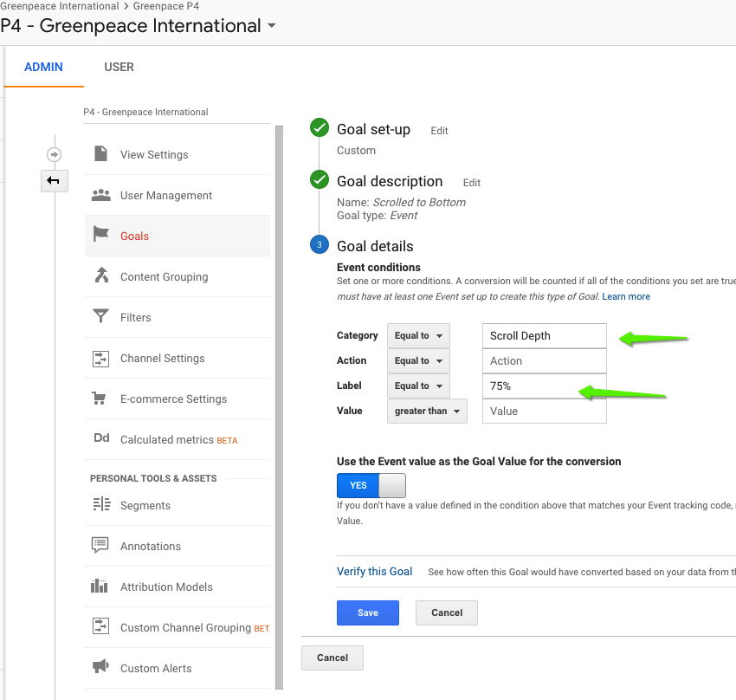Click the Learn more link
This screenshot has height=700, width=736.
click(626, 296)
